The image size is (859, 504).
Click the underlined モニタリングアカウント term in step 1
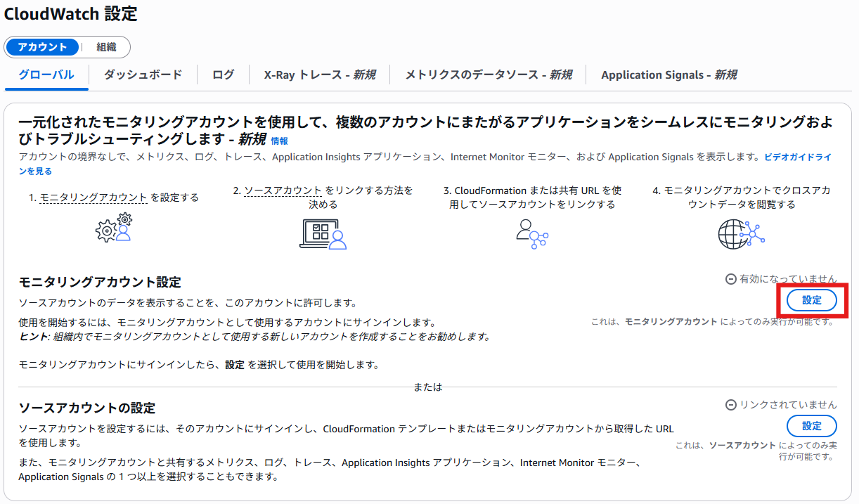pos(94,198)
